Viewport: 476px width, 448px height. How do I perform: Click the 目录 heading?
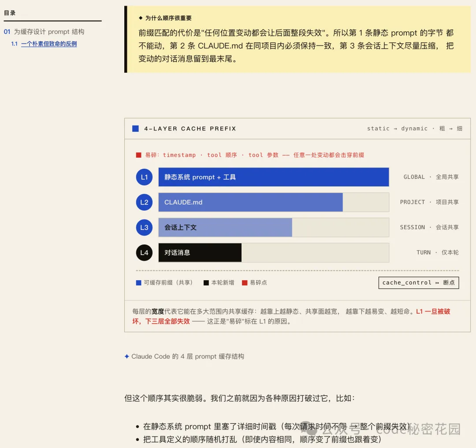(x=10, y=13)
